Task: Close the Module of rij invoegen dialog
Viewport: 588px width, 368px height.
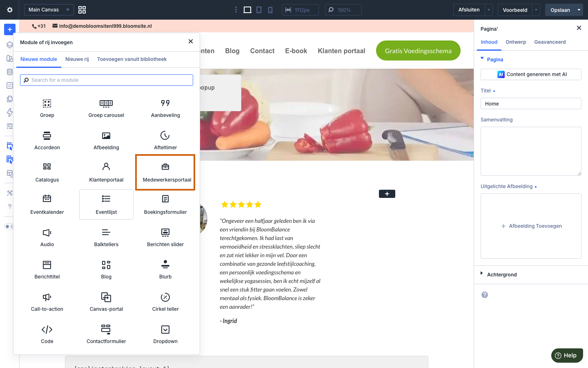Action: coord(191,41)
